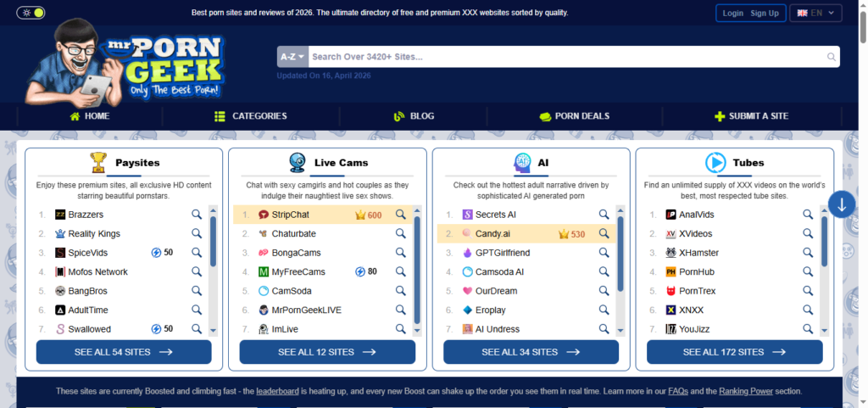
Task: Click the review magnifier beside BongaCams
Action: click(400, 253)
